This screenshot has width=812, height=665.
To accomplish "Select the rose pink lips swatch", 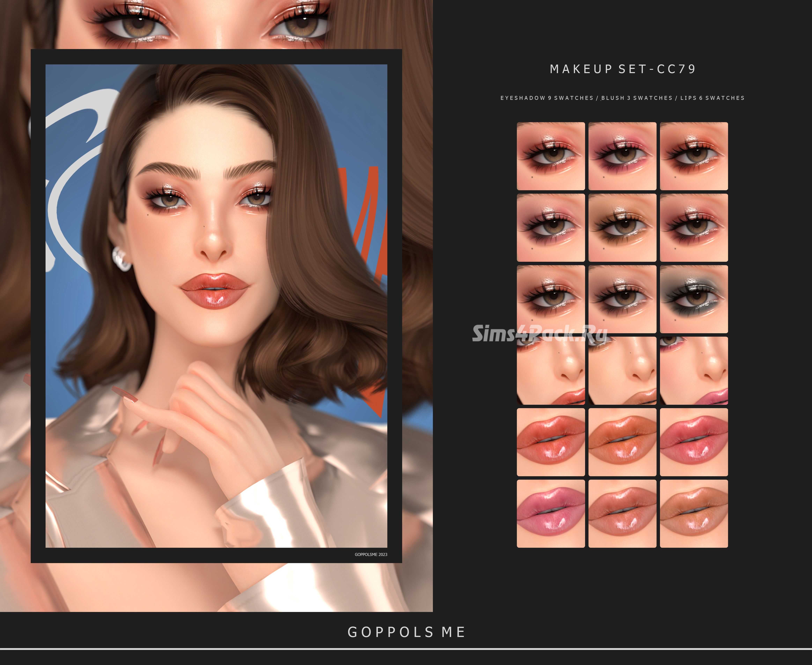I will point(694,442).
